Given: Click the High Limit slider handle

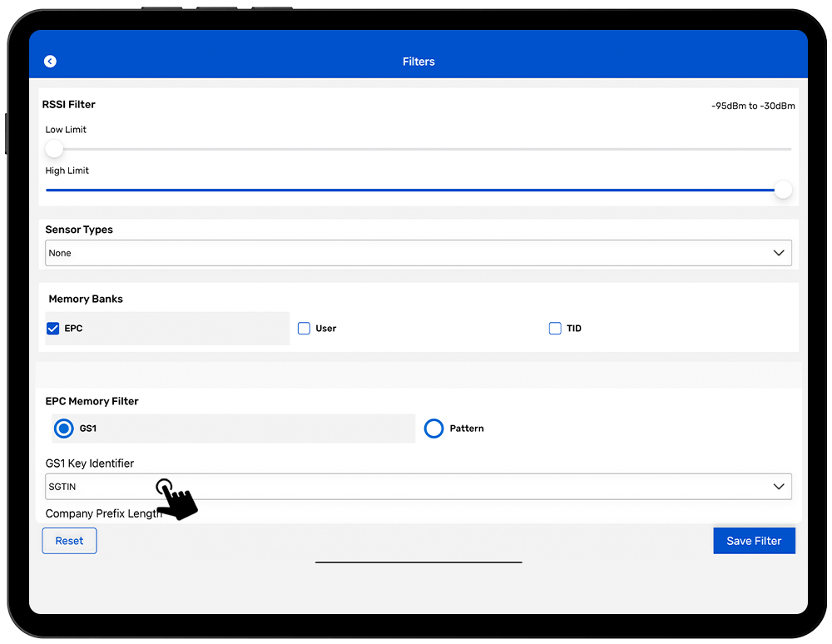Looking at the screenshot, I should coord(782,190).
